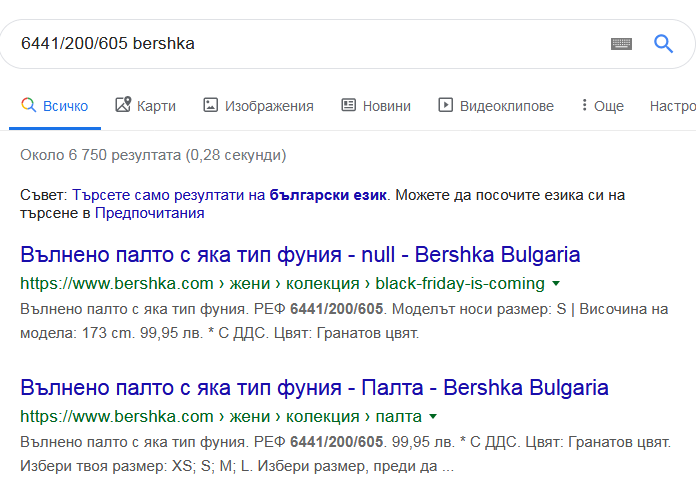The height and width of the screenshot is (483, 696).
Task: Open result 'Вълнено палто - null - Bershka Bulgaria'
Action: 300,254
